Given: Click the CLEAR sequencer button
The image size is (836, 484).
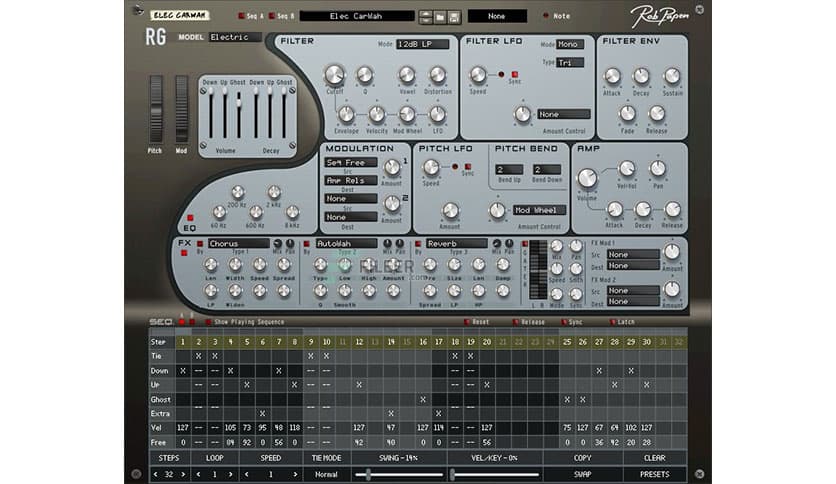Looking at the screenshot, I should click(x=654, y=458).
